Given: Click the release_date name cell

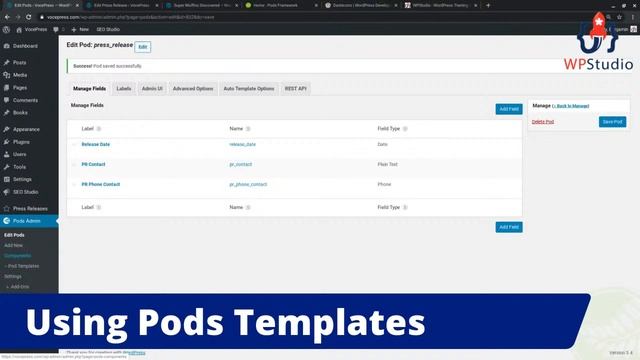Looking at the screenshot, I should coord(242,144).
